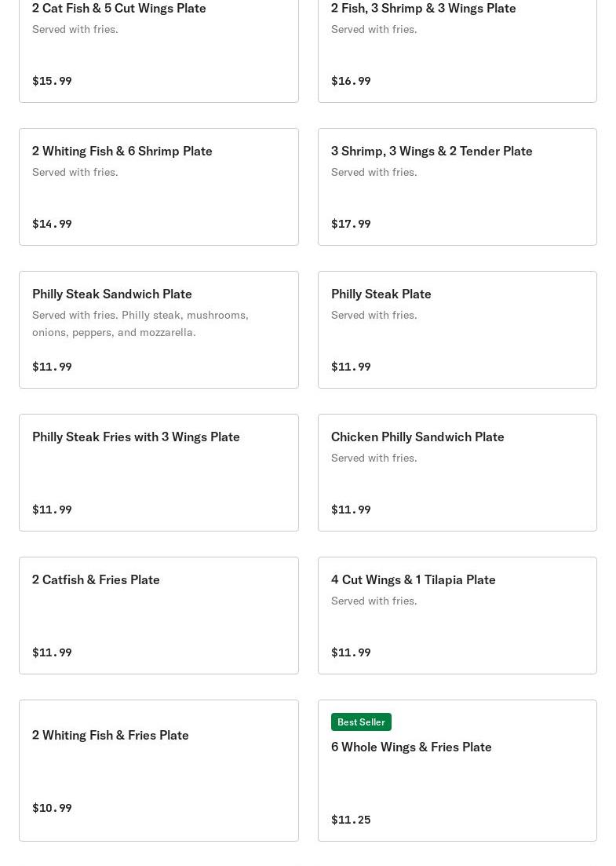Click the $17.99 price label
The width and height of the screenshot is (616, 866).
point(351,224)
